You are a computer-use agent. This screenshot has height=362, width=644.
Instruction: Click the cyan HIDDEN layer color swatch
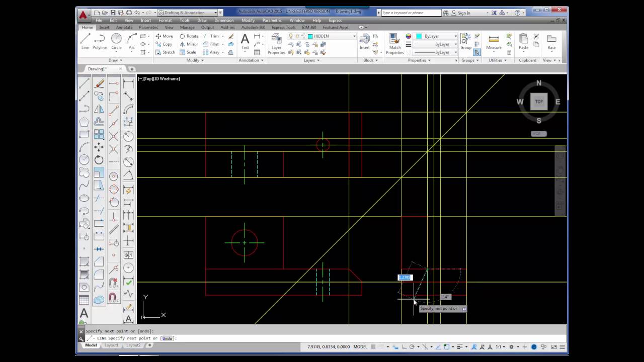[x=310, y=36]
